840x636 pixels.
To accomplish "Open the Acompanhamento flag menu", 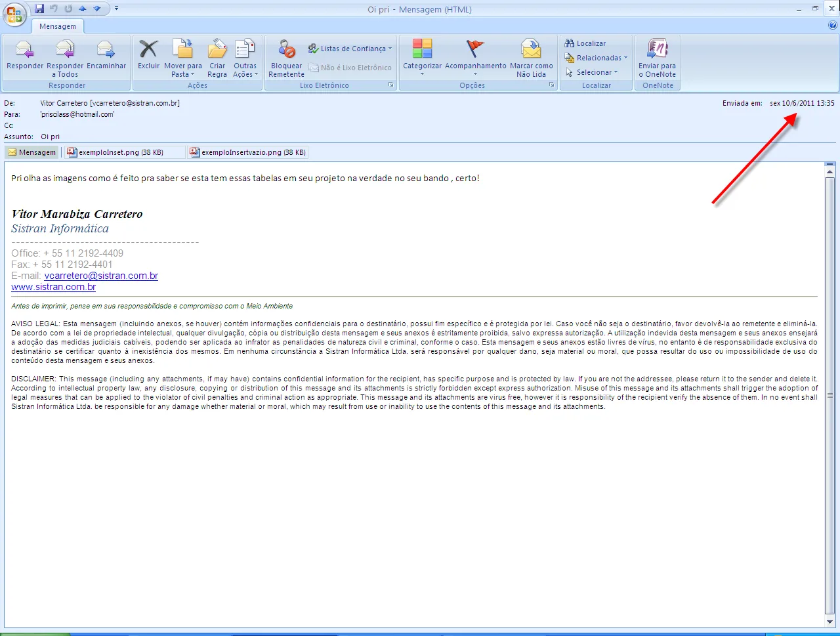I will pyautogui.click(x=476, y=58).
